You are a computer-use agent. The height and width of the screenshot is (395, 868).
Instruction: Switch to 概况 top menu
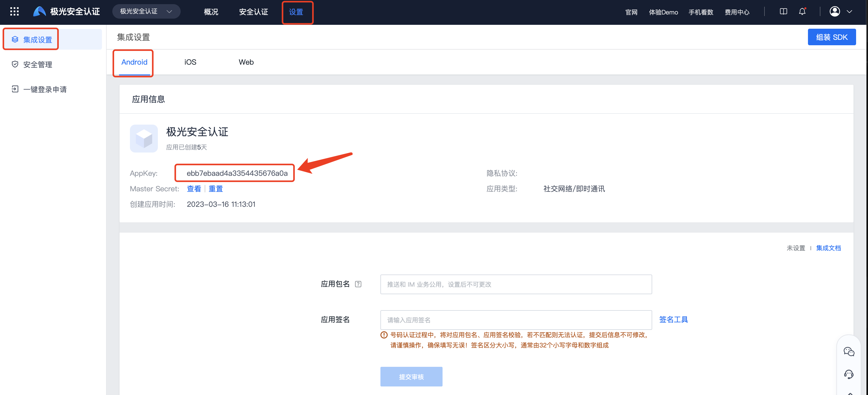pyautogui.click(x=211, y=12)
